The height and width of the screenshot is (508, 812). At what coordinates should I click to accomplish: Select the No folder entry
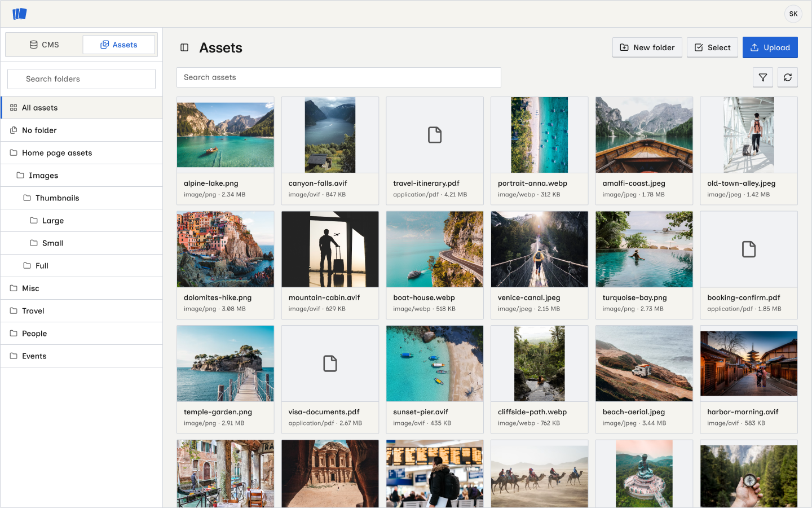pos(82,130)
